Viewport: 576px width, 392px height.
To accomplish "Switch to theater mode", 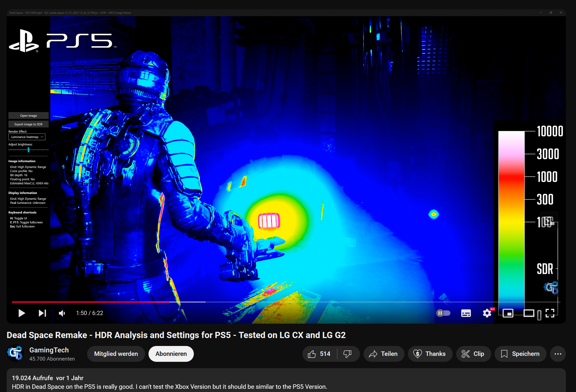I will coord(529,313).
